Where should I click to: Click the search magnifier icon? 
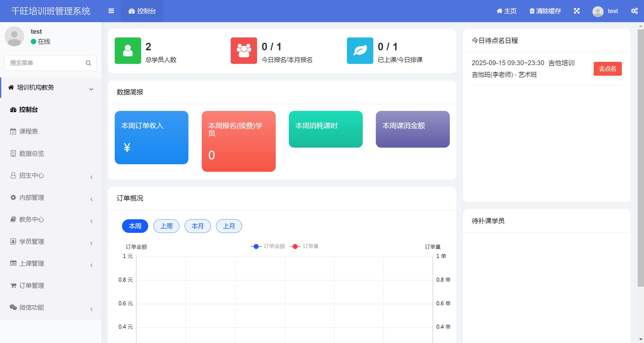pyautogui.click(x=88, y=63)
